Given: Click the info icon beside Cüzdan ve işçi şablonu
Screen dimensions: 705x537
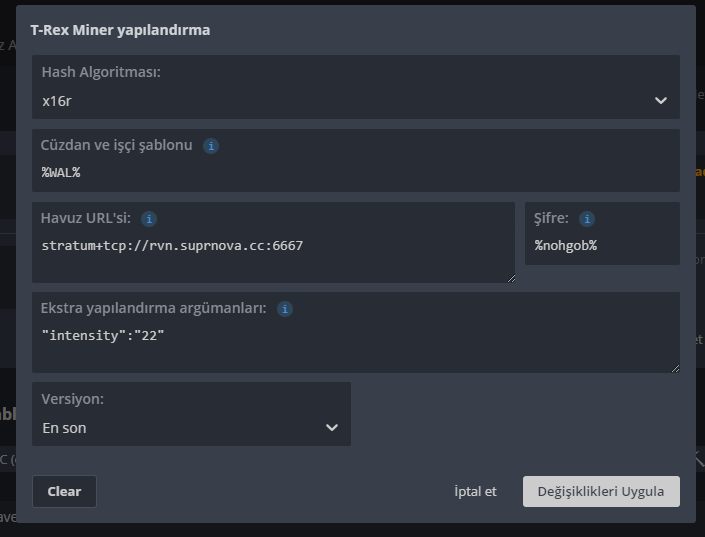Looking at the screenshot, I should [x=211, y=146].
